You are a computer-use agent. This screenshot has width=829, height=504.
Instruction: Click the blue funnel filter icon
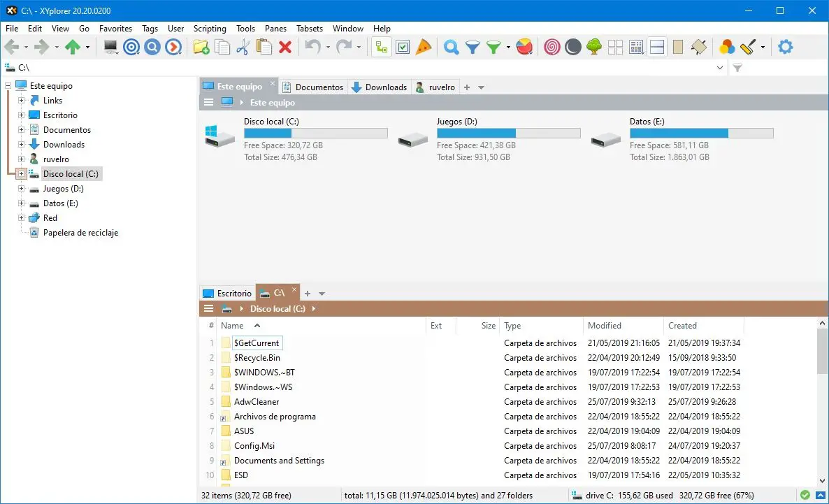coord(473,47)
